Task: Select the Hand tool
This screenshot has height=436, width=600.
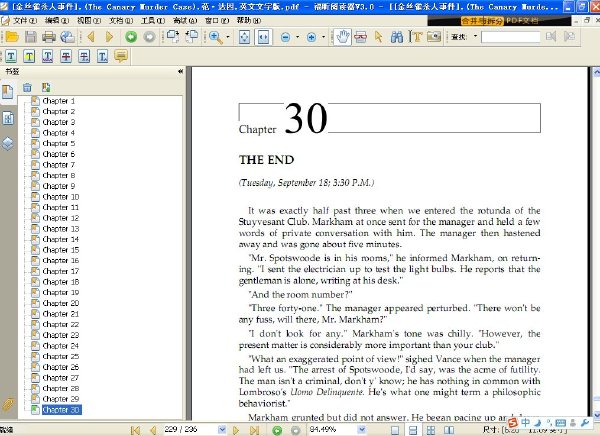Action: [x=342, y=37]
